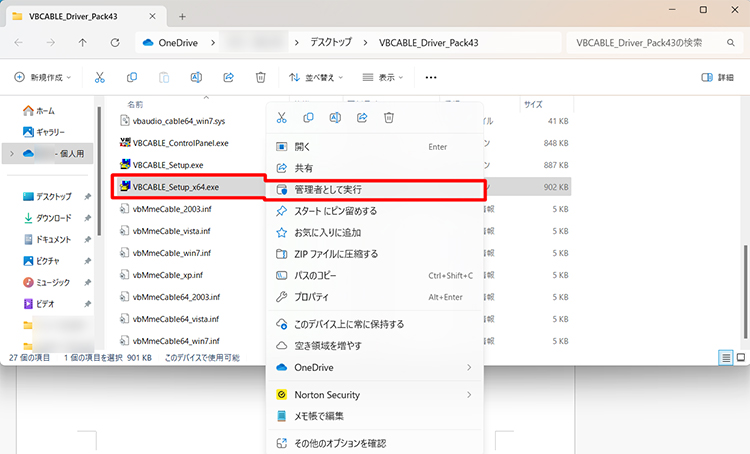The width and height of the screenshot is (750, 454).
Task: Choose メモ帳で編集
Action: click(375, 416)
